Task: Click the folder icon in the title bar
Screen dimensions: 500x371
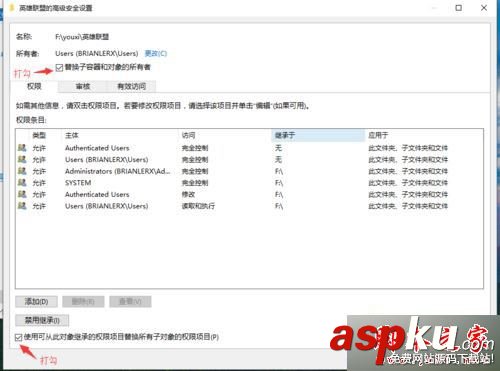Action: pyautogui.click(x=12, y=8)
